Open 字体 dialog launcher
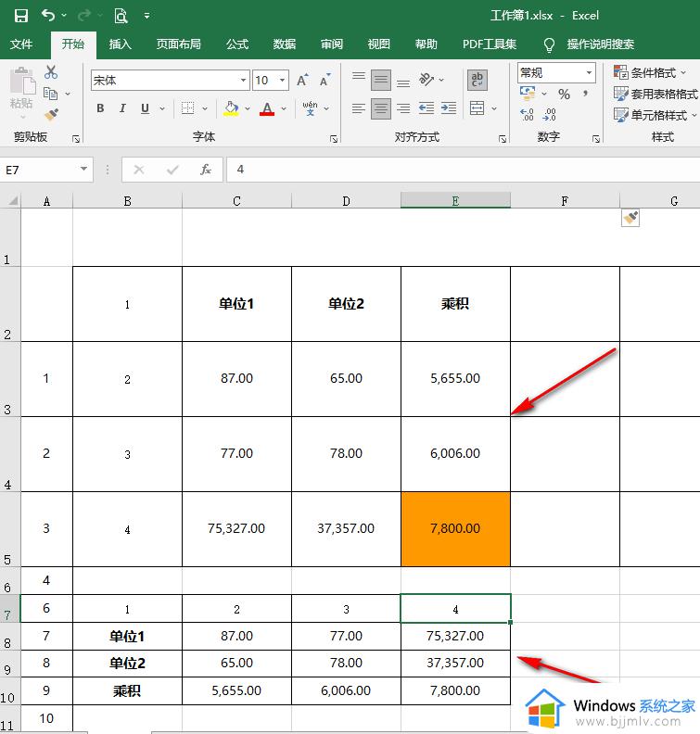700x734 pixels. [334, 139]
